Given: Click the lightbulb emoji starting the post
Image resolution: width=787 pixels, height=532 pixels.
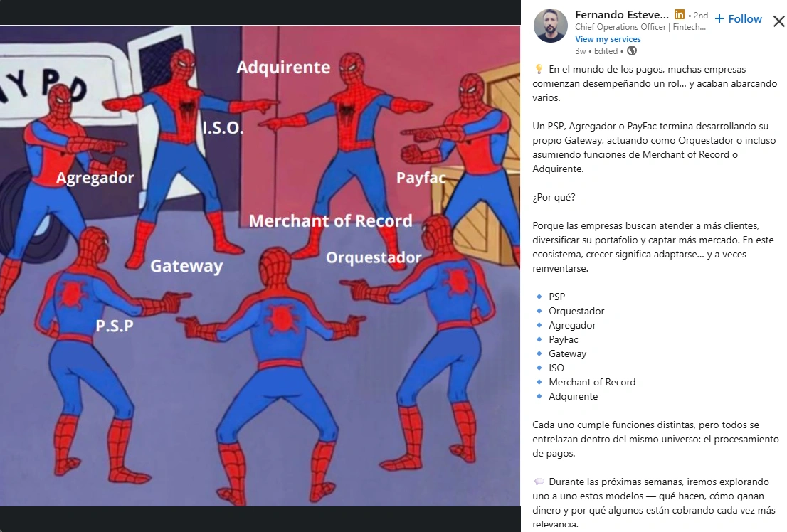Looking at the screenshot, I should click(539, 69).
